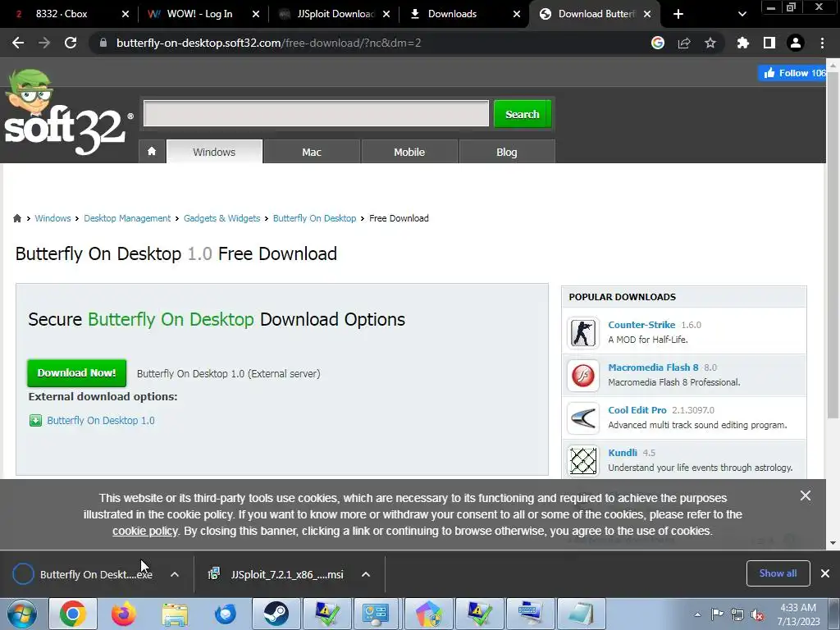
Task: Click Show all downloads button
Action: [x=778, y=573]
